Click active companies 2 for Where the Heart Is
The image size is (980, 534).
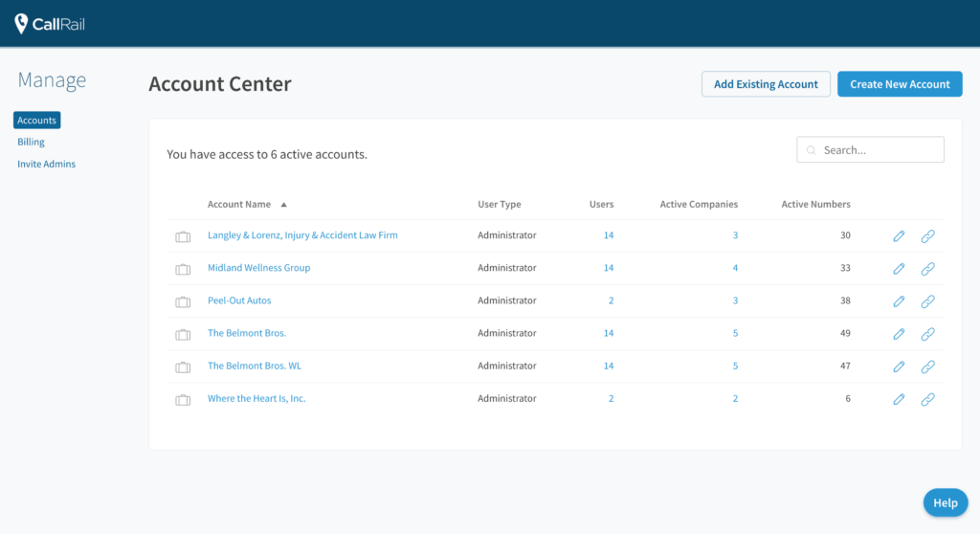point(735,398)
